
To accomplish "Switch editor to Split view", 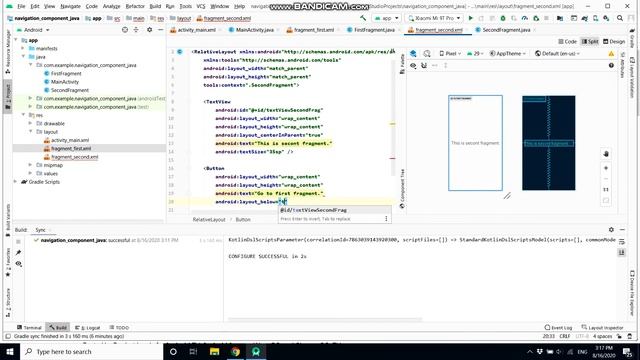I will point(590,42).
